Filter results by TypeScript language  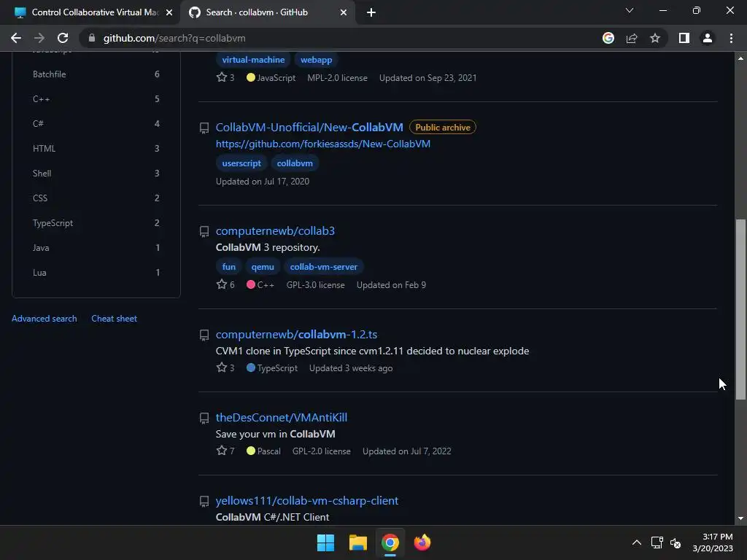[x=96, y=223]
